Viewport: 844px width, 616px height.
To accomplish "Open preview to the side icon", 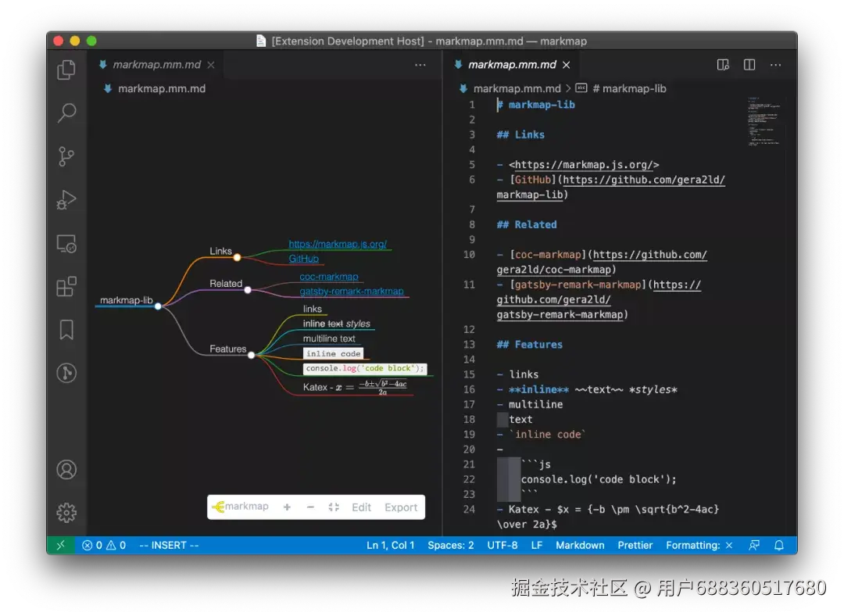I will 723,65.
